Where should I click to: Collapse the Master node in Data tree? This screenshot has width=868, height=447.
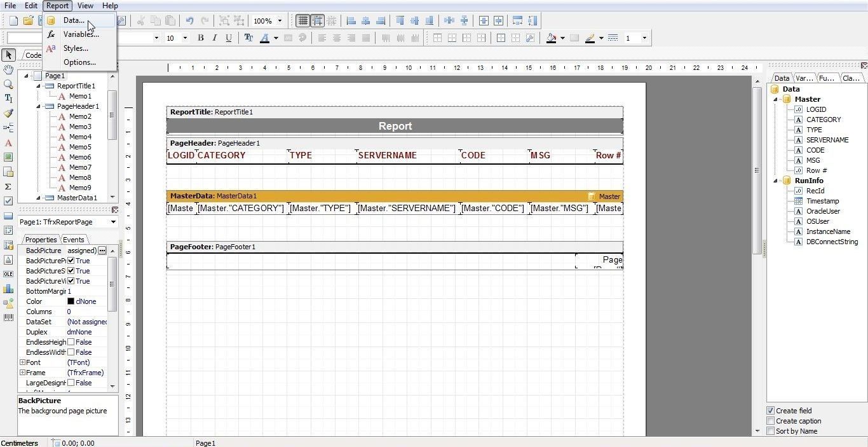tap(776, 99)
